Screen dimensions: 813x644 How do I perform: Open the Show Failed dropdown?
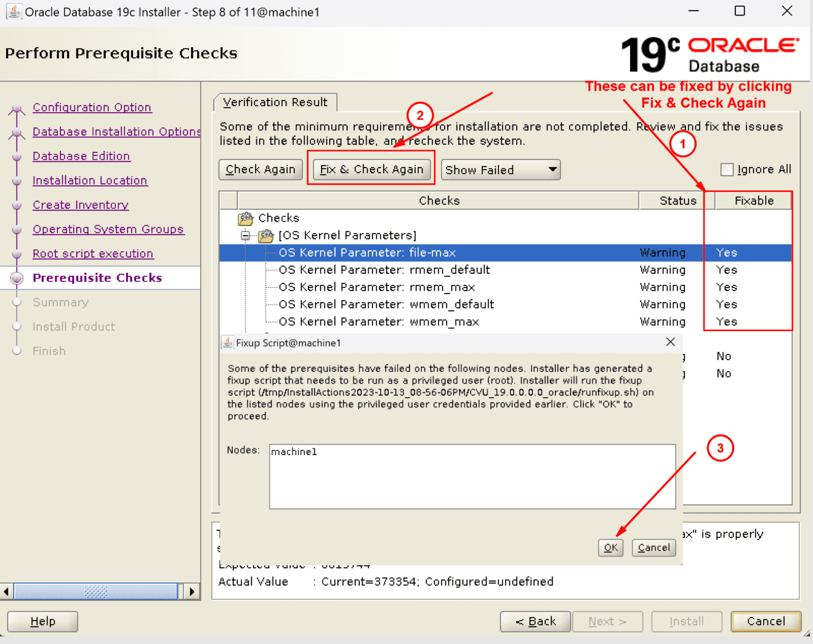pyautogui.click(x=500, y=169)
